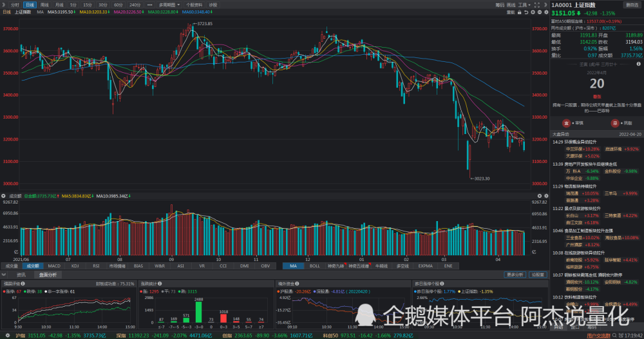Select KDJ indicator
Viewport: 644px width, 339px height.
click(x=75, y=266)
